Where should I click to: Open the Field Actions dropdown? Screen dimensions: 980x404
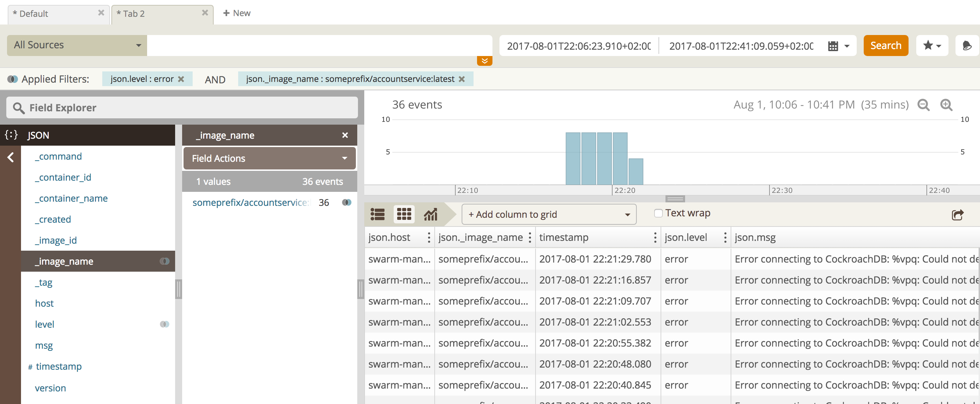tap(269, 158)
